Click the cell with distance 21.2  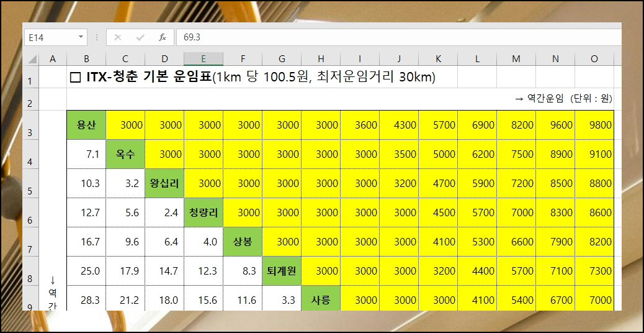pos(125,298)
